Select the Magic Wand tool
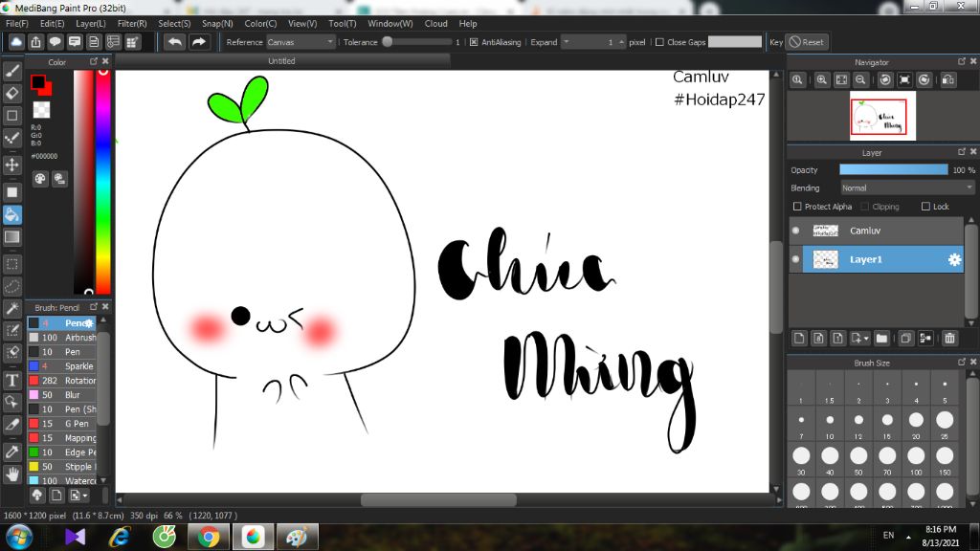Screen dimensions: 980x551 [11, 309]
